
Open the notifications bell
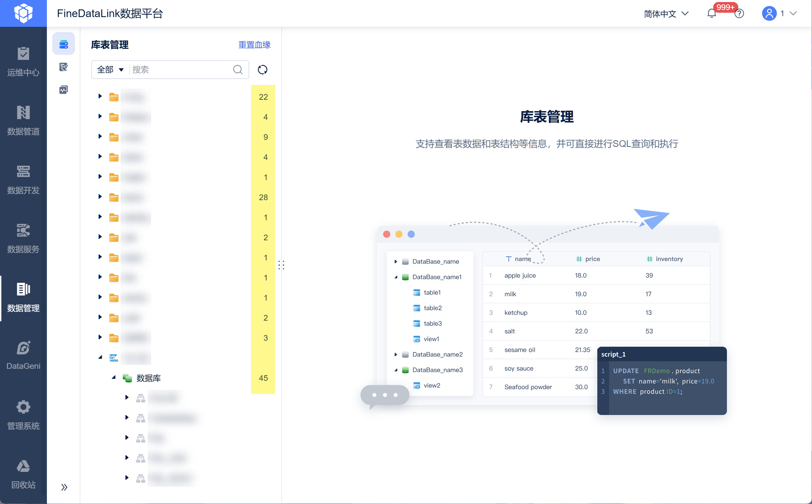(x=712, y=13)
